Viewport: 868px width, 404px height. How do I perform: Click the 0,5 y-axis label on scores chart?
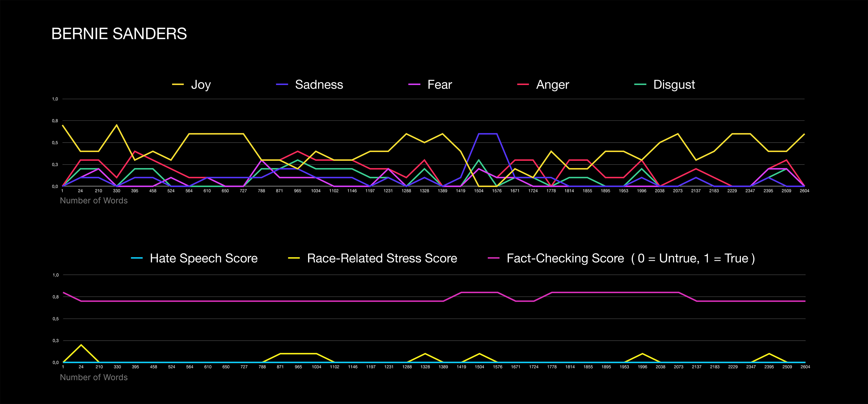click(x=56, y=319)
